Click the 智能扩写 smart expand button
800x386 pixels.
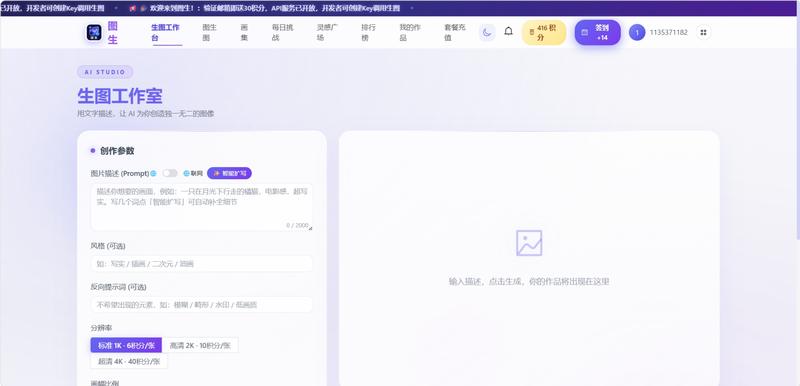pos(230,173)
